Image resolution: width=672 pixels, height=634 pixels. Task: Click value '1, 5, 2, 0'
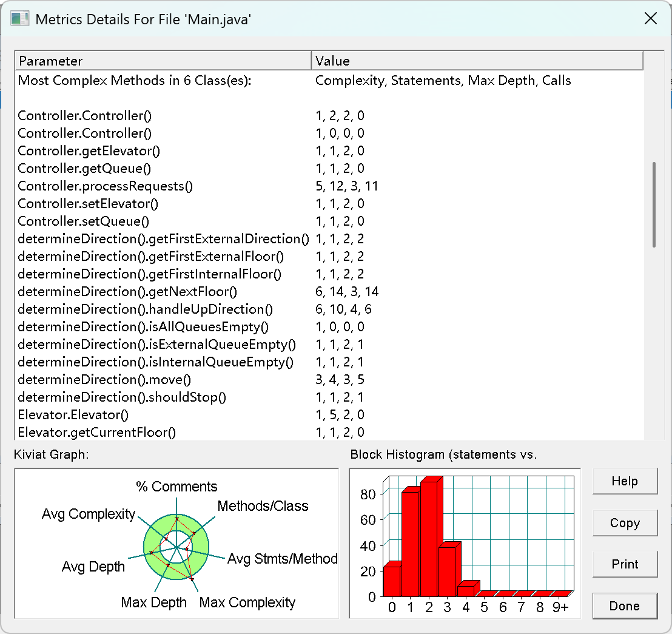point(340,414)
